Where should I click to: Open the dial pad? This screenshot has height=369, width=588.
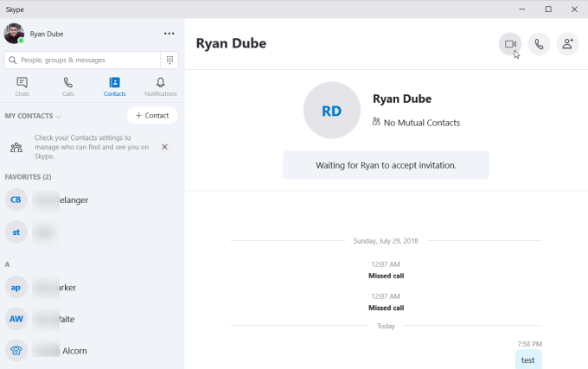tap(170, 60)
